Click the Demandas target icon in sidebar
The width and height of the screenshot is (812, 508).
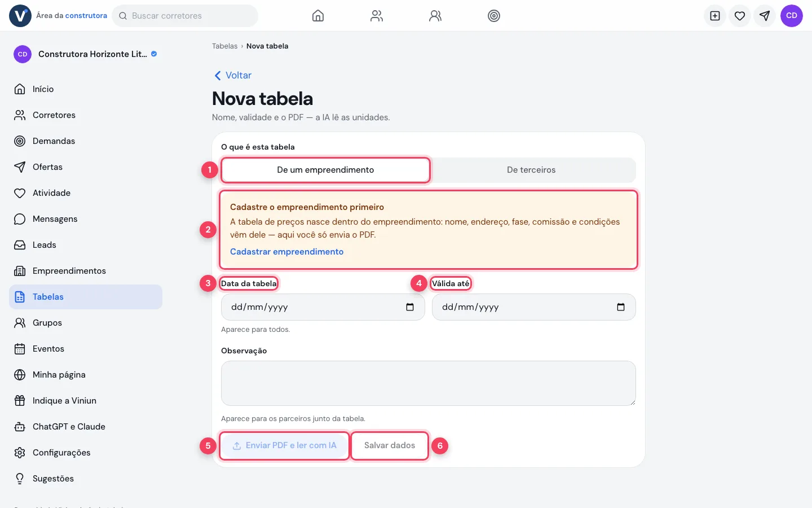click(20, 141)
